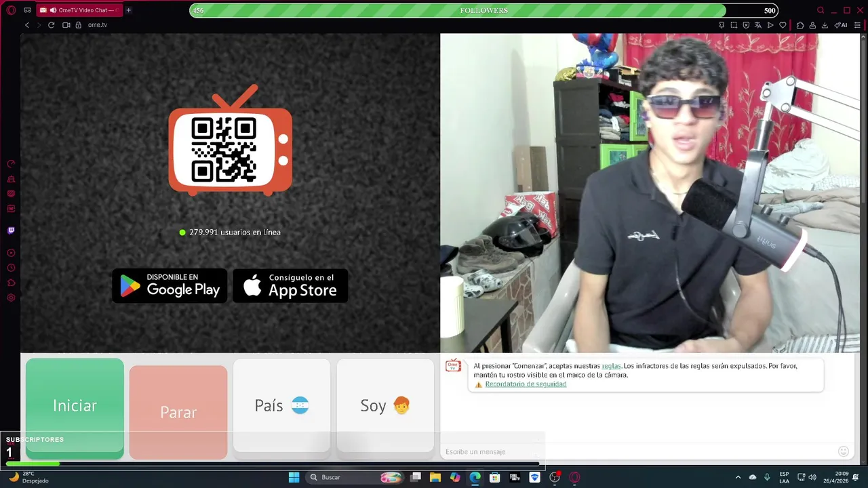Open the volume speaker tray icon

pos(812,477)
